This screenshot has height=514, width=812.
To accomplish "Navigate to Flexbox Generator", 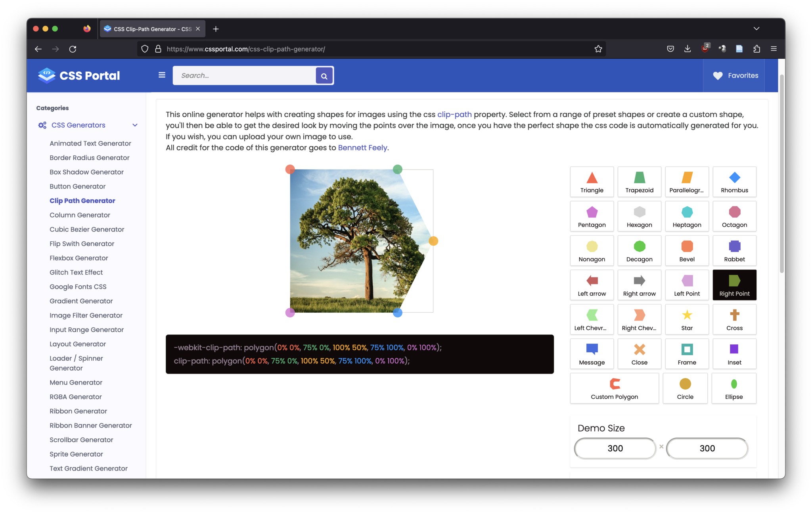I will pos(79,258).
